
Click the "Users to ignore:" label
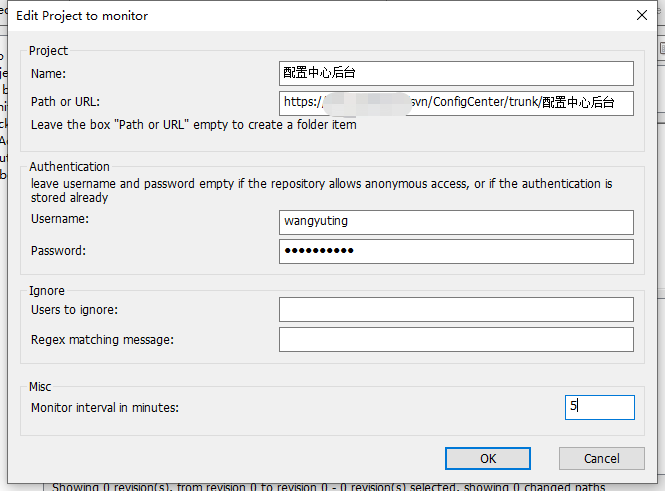(74, 310)
